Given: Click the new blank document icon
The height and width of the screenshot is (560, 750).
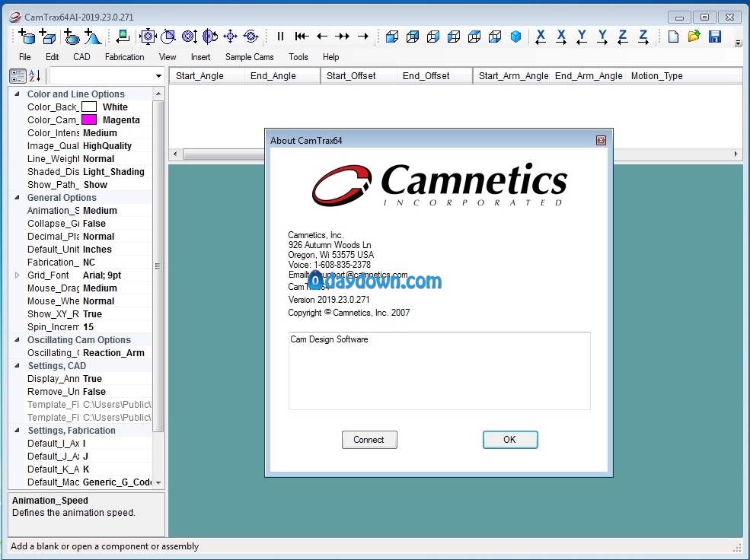Looking at the screenshot, I should [x=673, y=37].
